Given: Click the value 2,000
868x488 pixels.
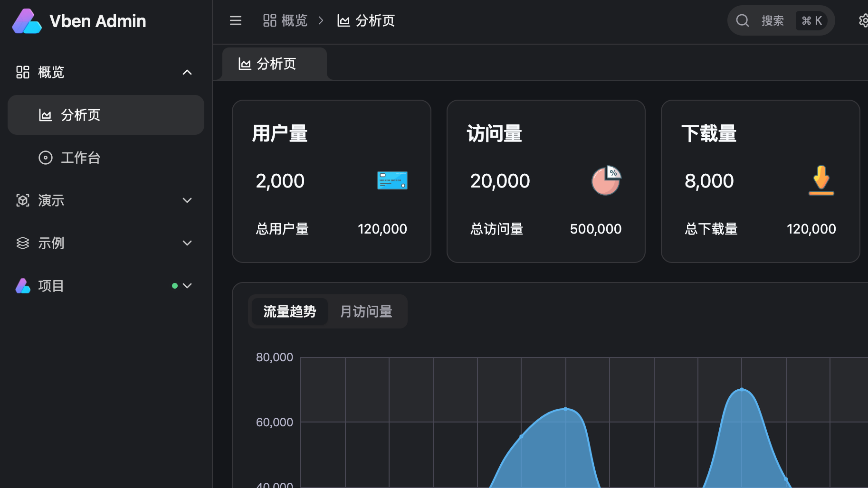Looking at the screenshot, I should click(280, 181).
